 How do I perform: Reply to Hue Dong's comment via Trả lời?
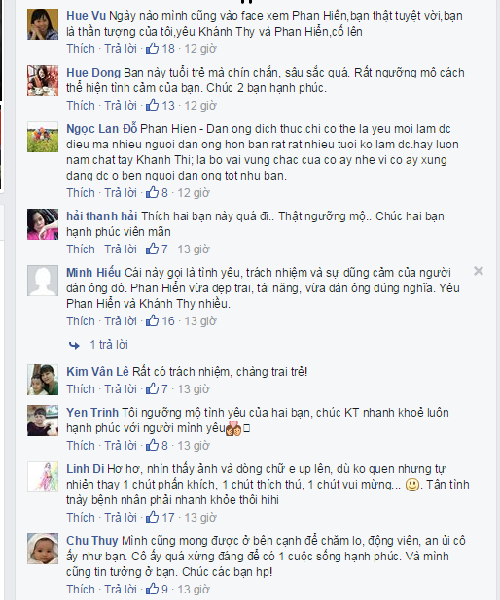[x=121, y=105]
